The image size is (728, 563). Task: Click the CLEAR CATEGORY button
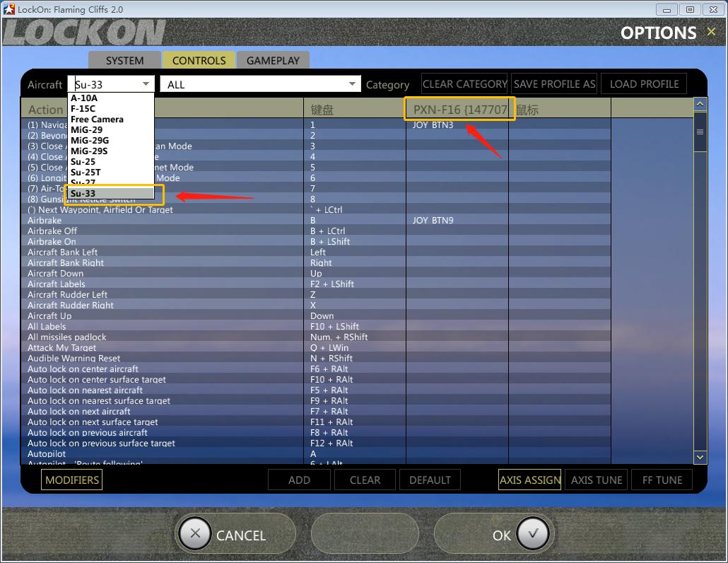point(465,84)
